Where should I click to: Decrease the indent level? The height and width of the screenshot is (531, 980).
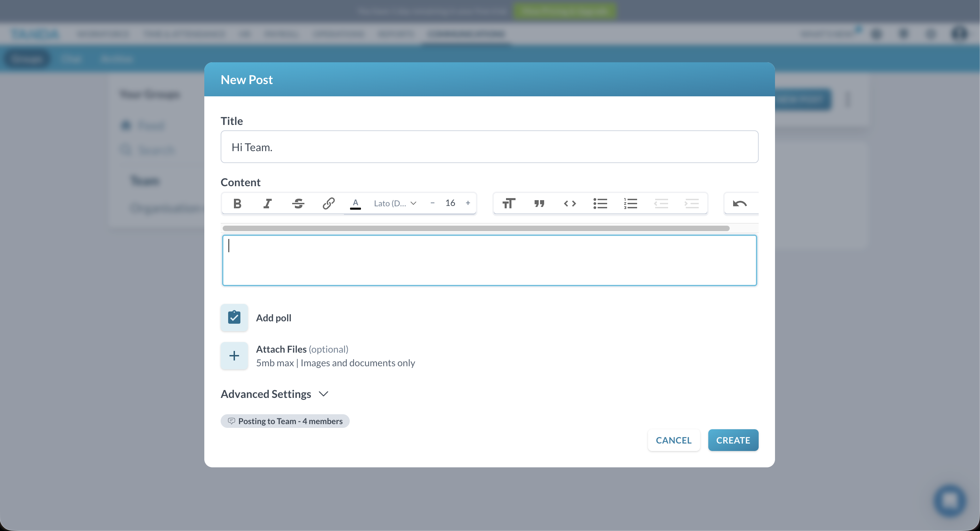(x=661, y=203)
